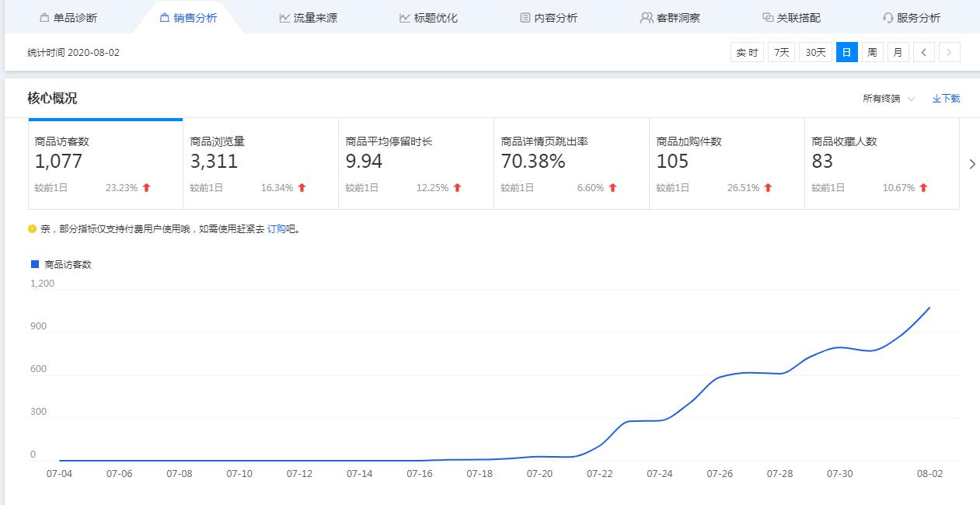Open the 所有终端 dropdown
This screenshot has height=505, width=980.
point(888,99)
